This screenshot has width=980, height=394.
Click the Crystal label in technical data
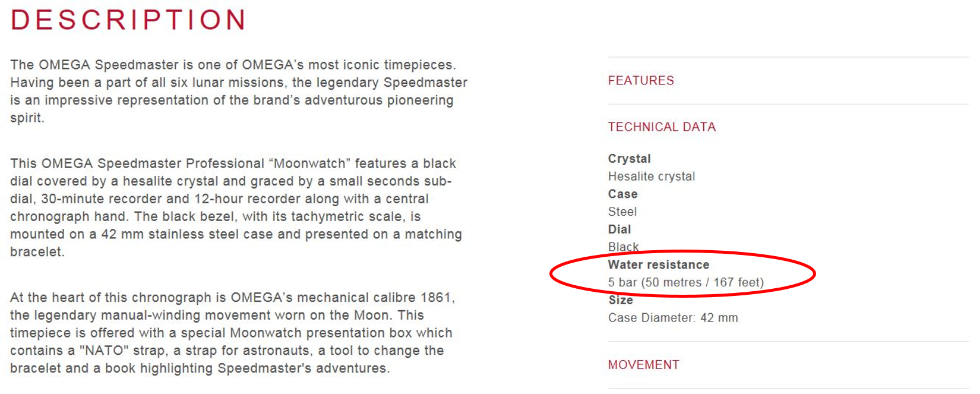tap(629, 159)
